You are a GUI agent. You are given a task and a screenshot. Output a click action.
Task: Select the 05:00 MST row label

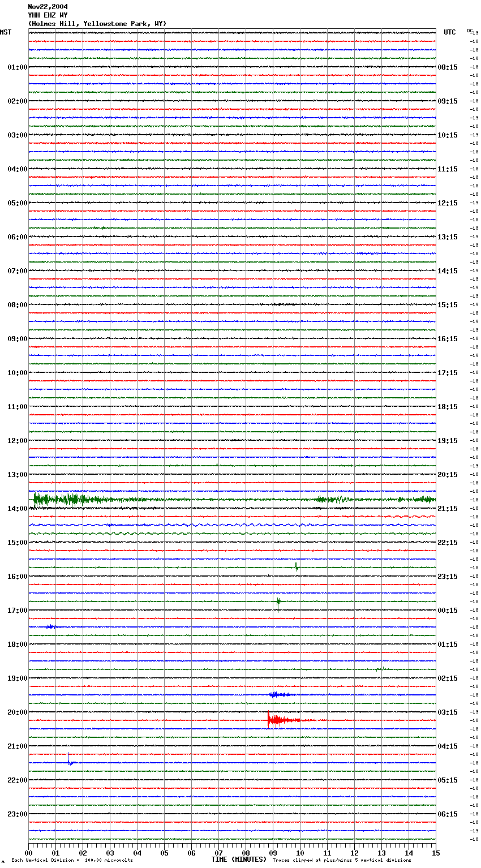(17, 203)
